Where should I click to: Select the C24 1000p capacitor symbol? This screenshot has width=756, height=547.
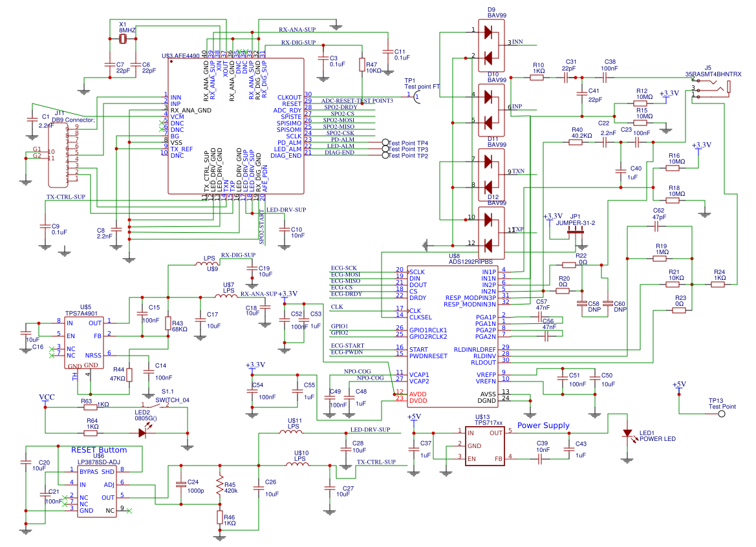click(181, 485)
